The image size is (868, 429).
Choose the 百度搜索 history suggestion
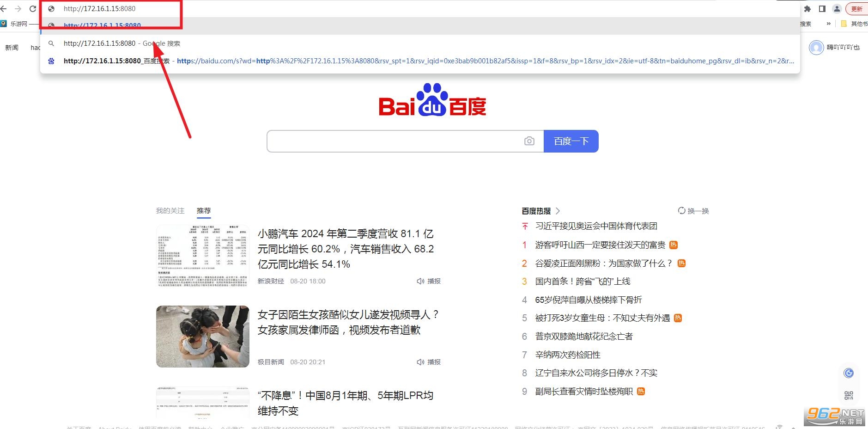420,61
